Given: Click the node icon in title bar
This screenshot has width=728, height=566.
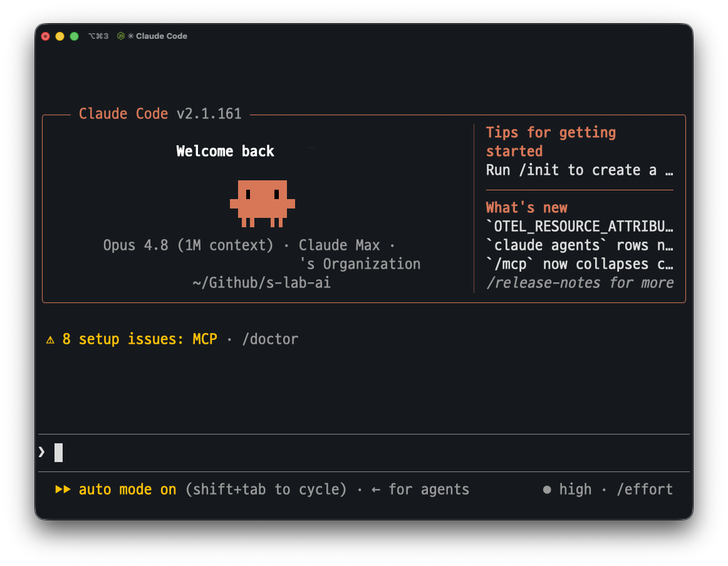Looking at the screenshot, I should pos(121,36).
